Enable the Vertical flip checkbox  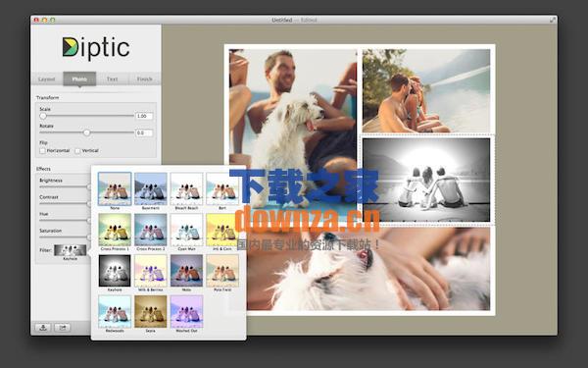(x=77, y=150)
